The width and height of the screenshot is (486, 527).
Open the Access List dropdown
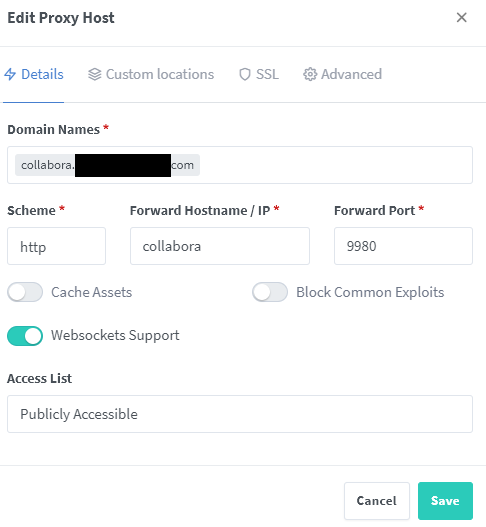(240, 414)
